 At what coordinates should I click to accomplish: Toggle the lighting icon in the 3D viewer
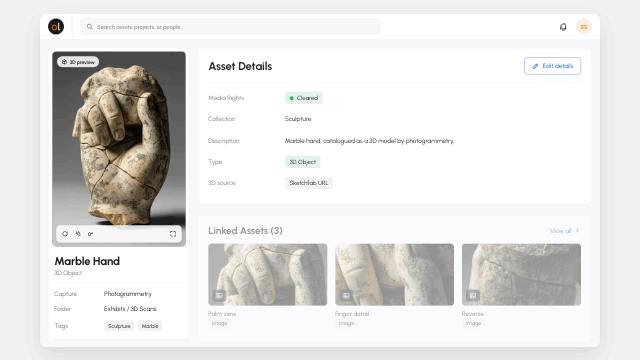pyautogui.click(x=78, y=234)
